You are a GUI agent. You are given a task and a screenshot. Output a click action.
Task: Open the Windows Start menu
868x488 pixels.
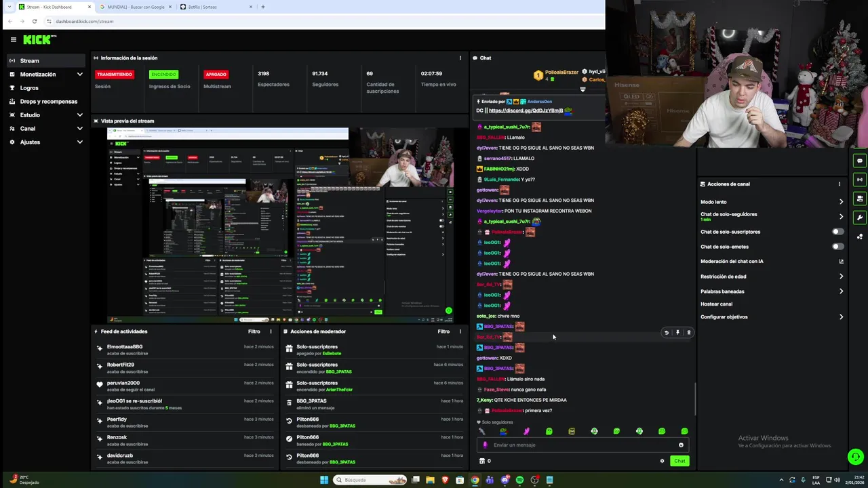tap(324, 480)
